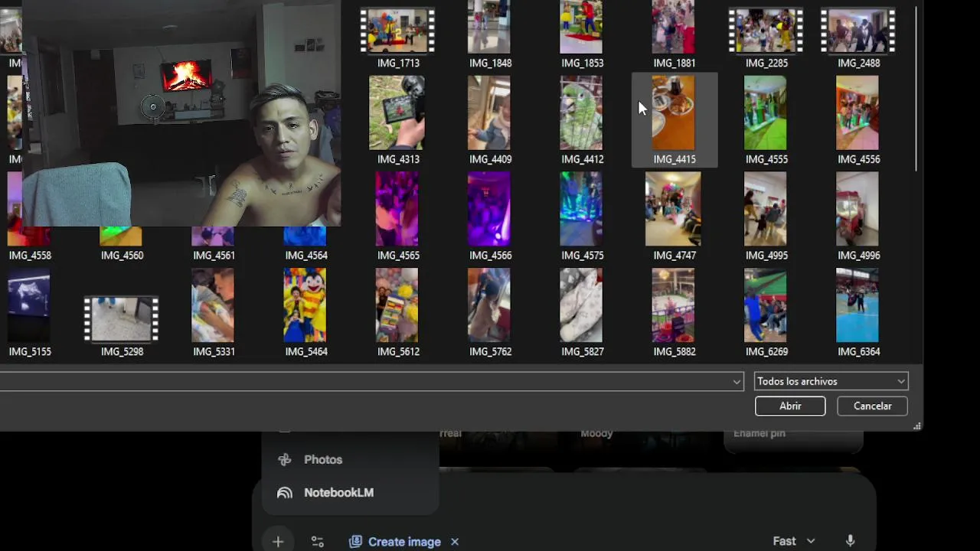Select the IMG_4564 file thumbnail
Screen dimensions: 980x551
pos(305,236)
